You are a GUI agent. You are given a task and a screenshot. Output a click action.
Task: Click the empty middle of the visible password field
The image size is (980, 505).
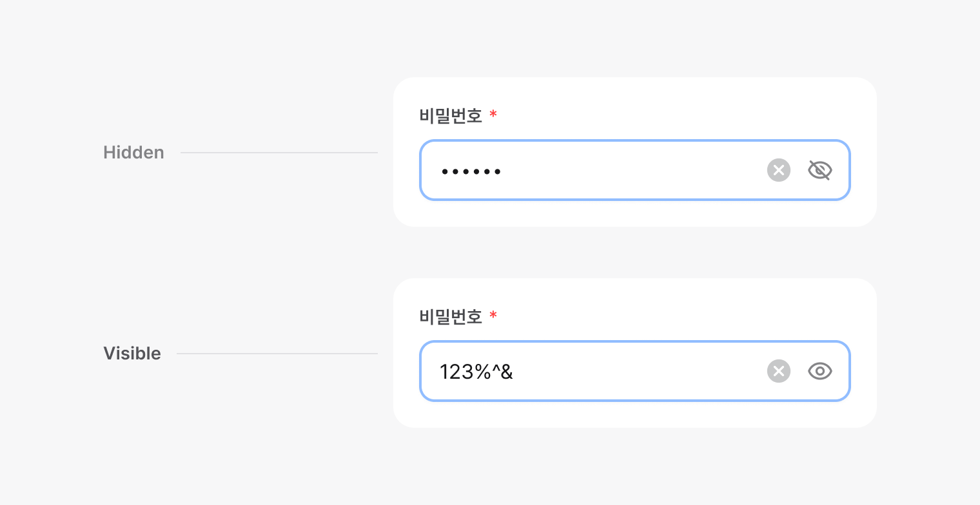click(x=632, y=372)
